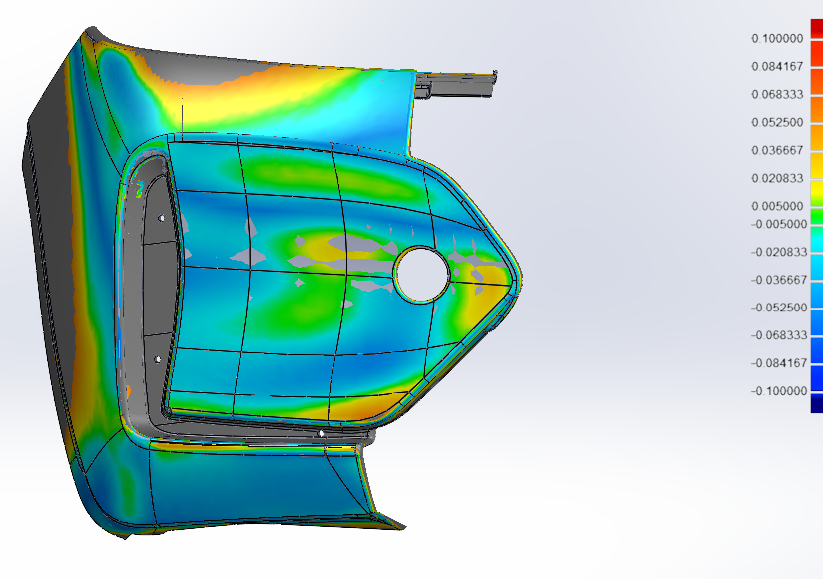This screenshot has height=579, width=823.
Task: Click the -0.020833 legend value
Action: pyautogui.click(x=779, y=252)
